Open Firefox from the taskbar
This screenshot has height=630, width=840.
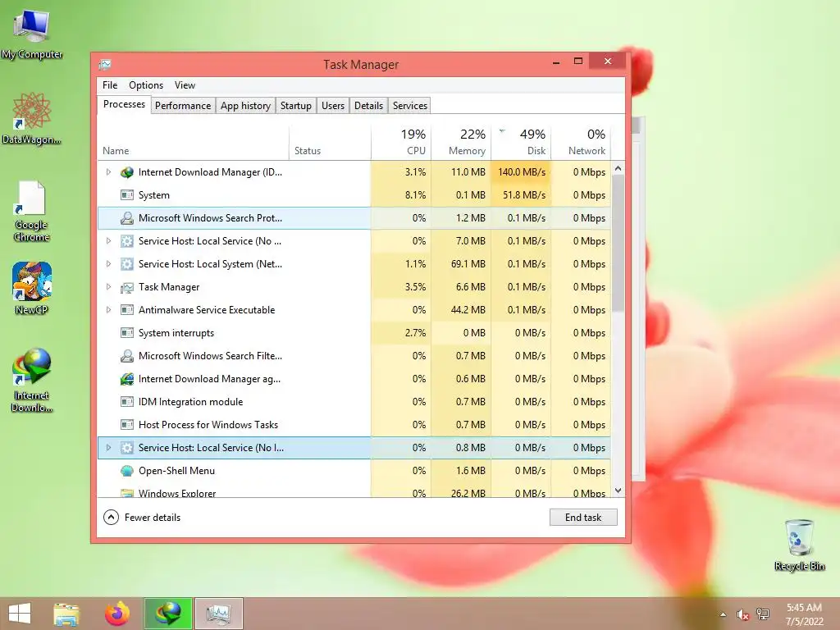[x=117, y=614]
